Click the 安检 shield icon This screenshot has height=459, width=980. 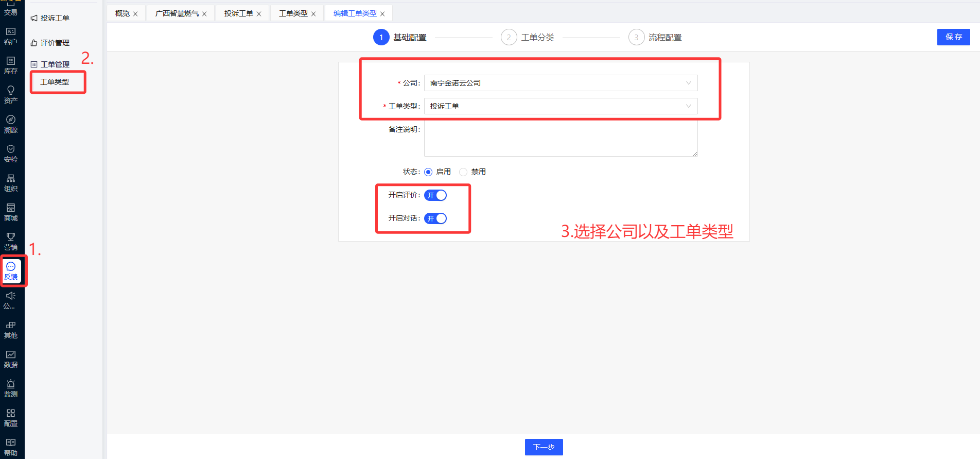click(x=11, y=153)
